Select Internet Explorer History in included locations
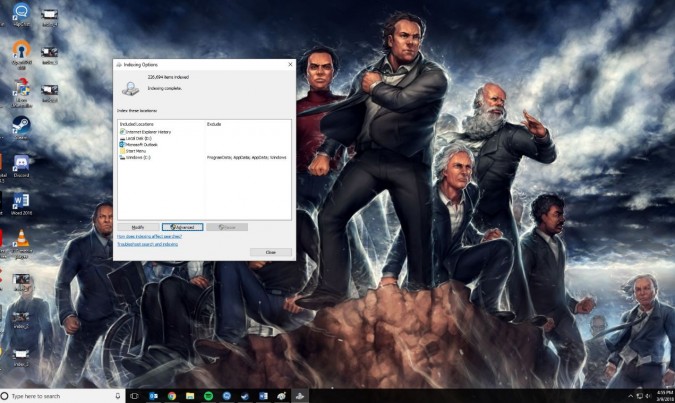This screenshot has width=675, height=403. pos(148,131)
